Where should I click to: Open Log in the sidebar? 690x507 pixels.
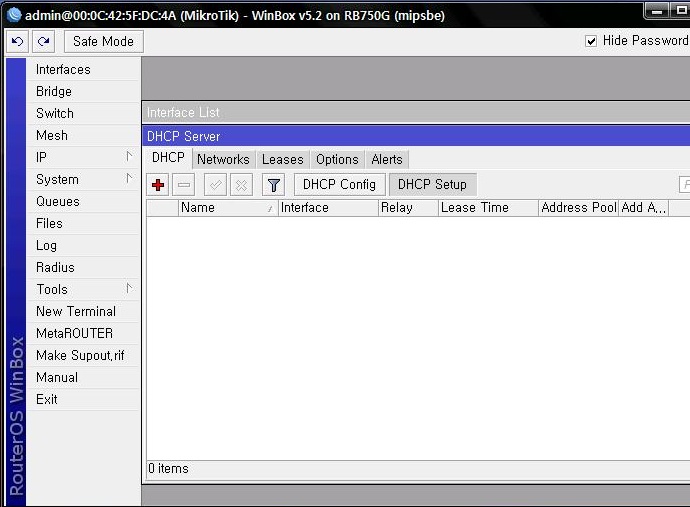pyautogui.click(x=83, y=246)
